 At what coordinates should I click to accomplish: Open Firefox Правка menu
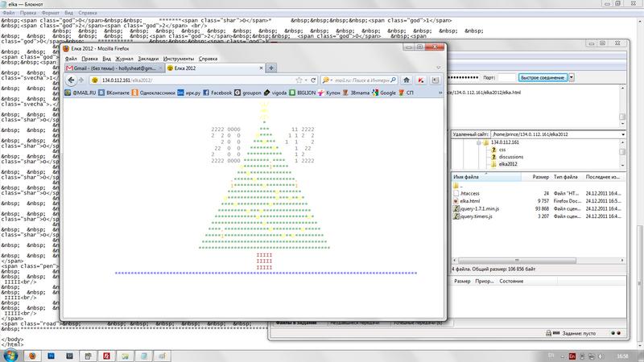pos(89,59)
